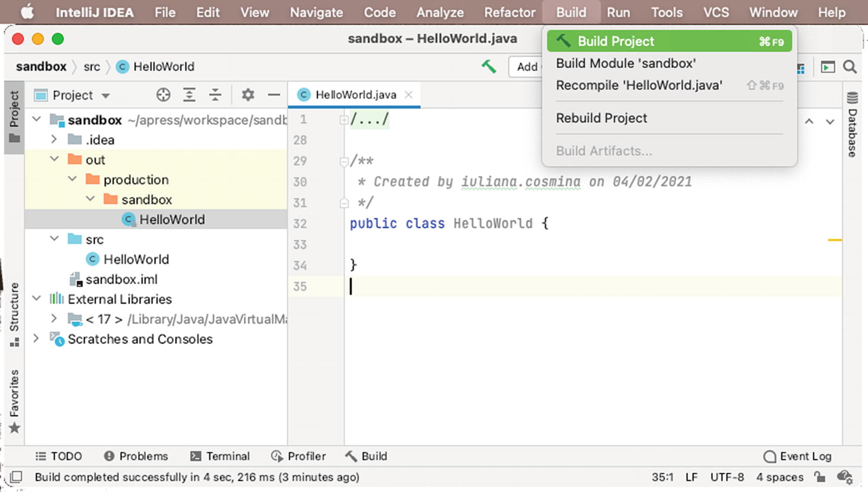Collapse the out folder
The image size is (868, 492).
(x=54, y=159)
